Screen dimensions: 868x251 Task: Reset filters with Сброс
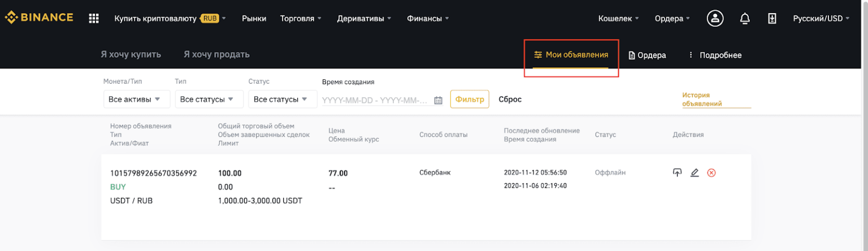[x=510, y=99]
